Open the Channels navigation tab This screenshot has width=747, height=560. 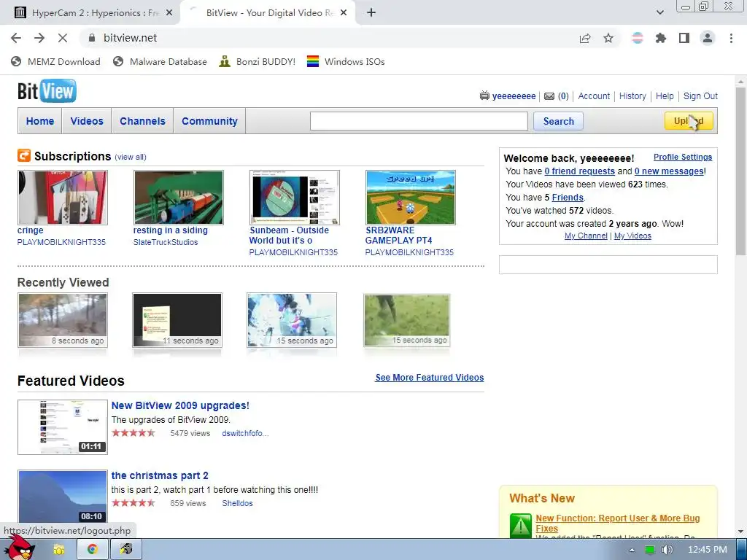pyautogui.click(x=142, y=121)
